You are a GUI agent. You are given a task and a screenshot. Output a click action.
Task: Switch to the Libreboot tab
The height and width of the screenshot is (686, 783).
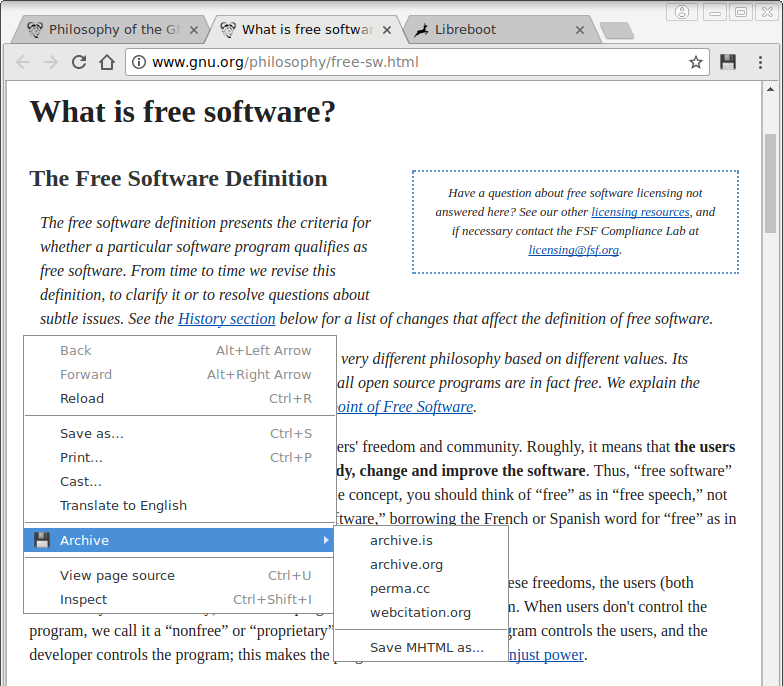point(501,29)
